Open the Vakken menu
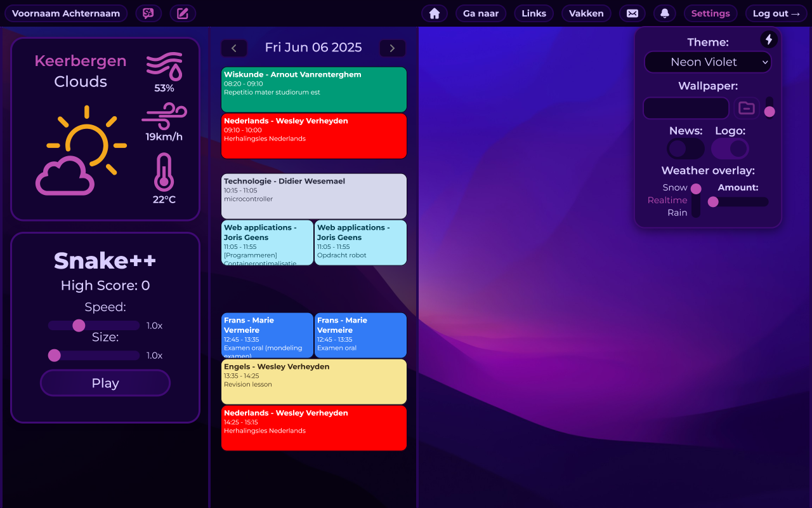 tap(586, 13)
